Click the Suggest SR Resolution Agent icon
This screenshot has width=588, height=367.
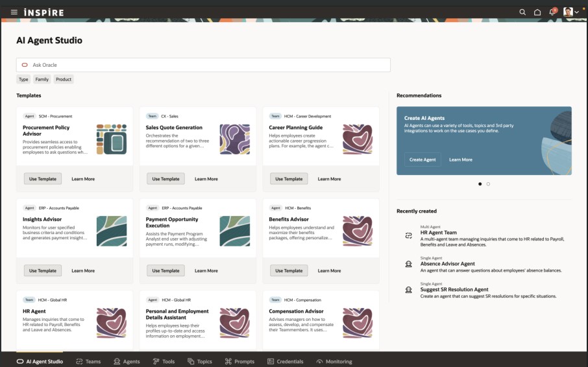tap(408, 290)
